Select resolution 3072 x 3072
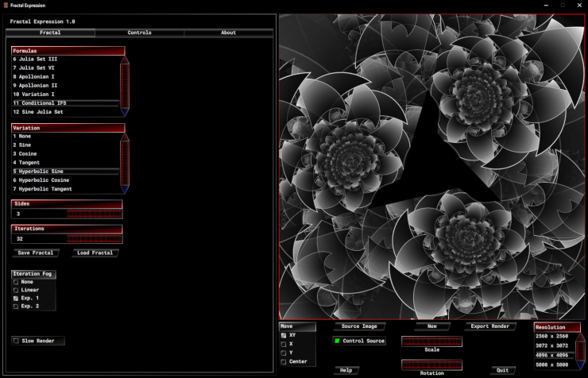The width and height of the screenshot is (588, 378). point(555,345)
